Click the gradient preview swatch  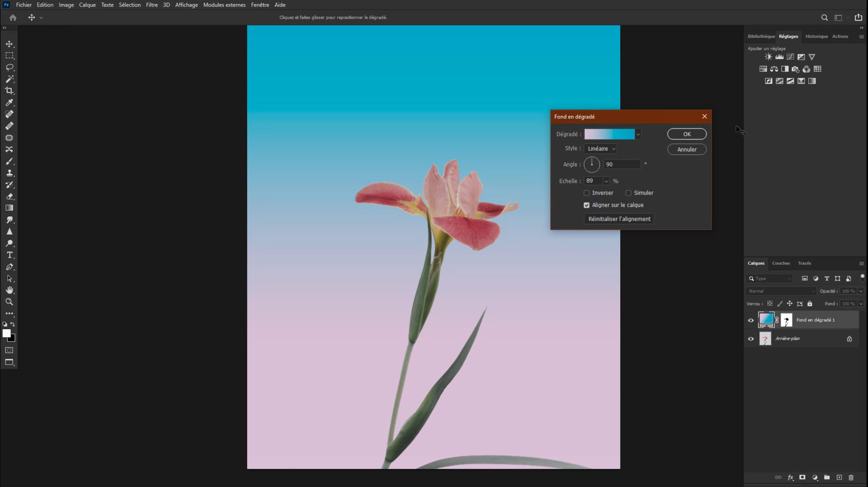click(609, 134)
